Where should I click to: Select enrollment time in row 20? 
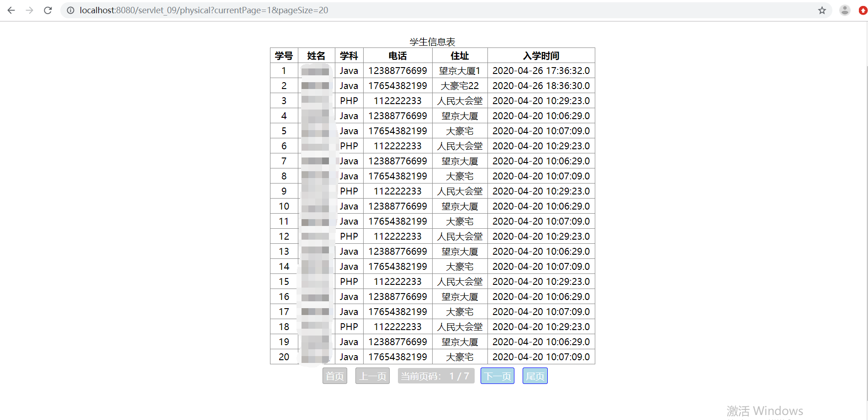tap(541, 357)
